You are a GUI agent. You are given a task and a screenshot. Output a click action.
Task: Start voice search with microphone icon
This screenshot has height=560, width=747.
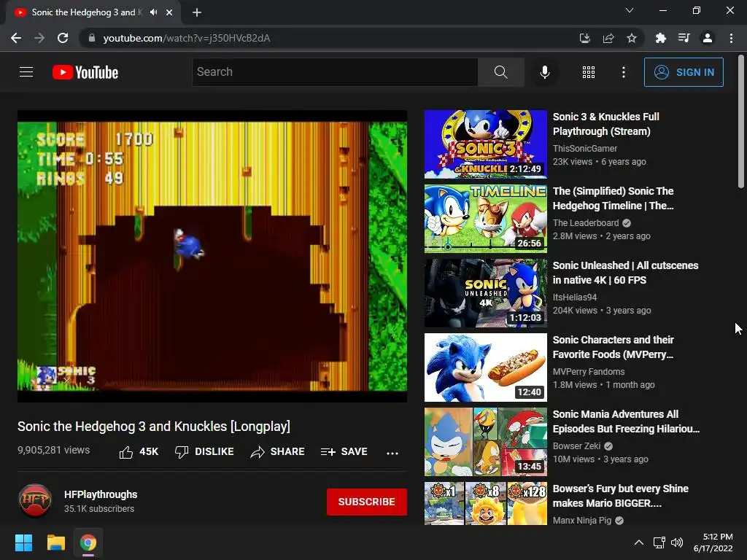[x=544, y=72]
